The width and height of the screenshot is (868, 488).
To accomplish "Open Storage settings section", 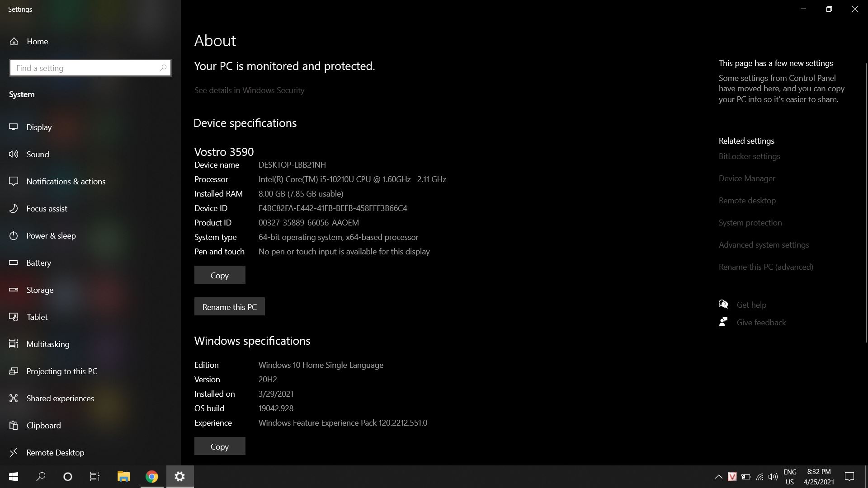I will (x=40, y=290).
